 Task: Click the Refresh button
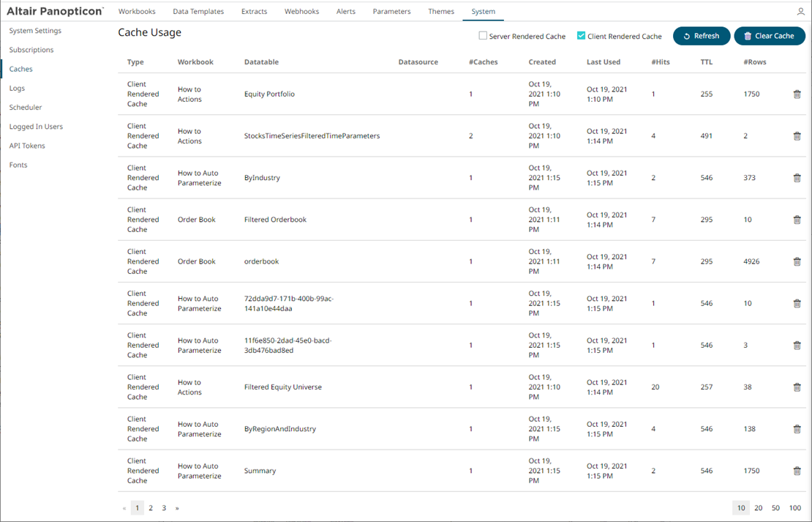click(x=701, y=36)
